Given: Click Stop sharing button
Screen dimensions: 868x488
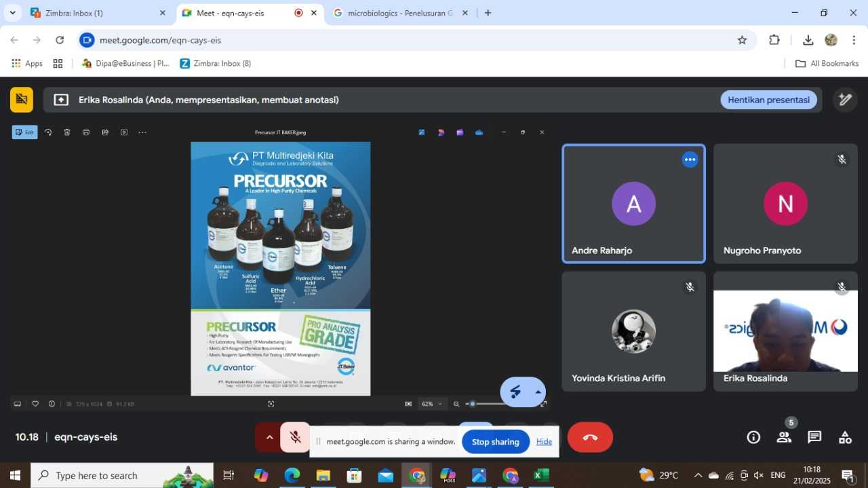Looking at the screenshot, I should [x=496, y=442].
